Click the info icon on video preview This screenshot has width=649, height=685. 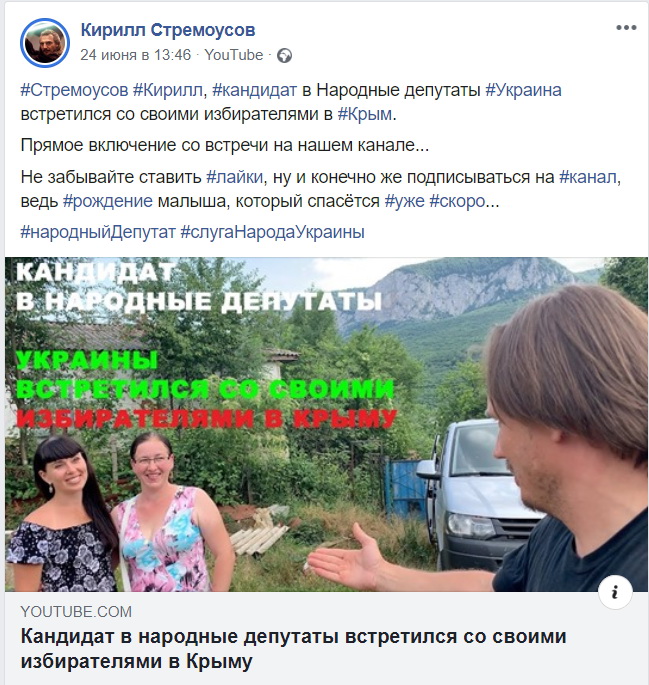click(x=615, y=593)
